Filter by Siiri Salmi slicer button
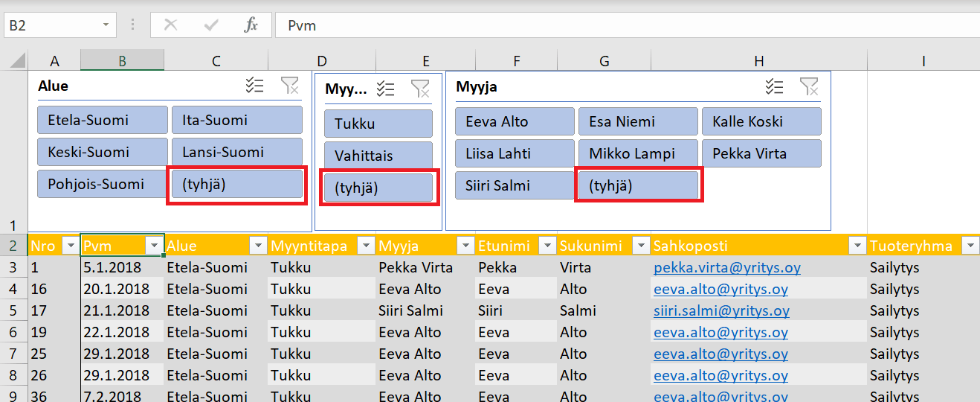The height and width of the screenshot is (402, 980). coord(515,185)
